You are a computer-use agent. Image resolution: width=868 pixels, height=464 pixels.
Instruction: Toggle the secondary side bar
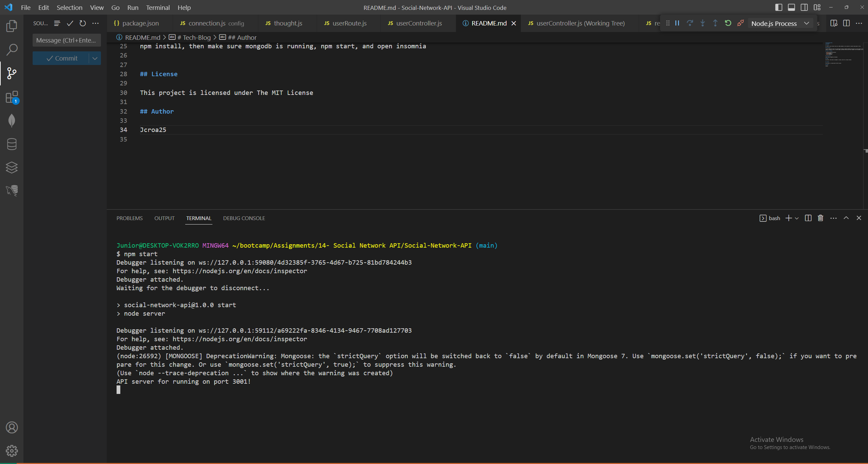pos(804,7)
